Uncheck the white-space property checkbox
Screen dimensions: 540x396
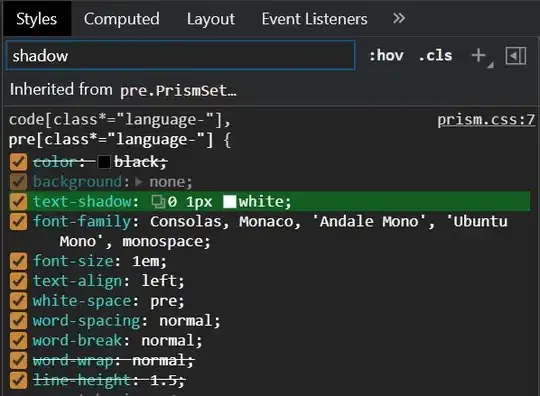(x=18, y=301)
